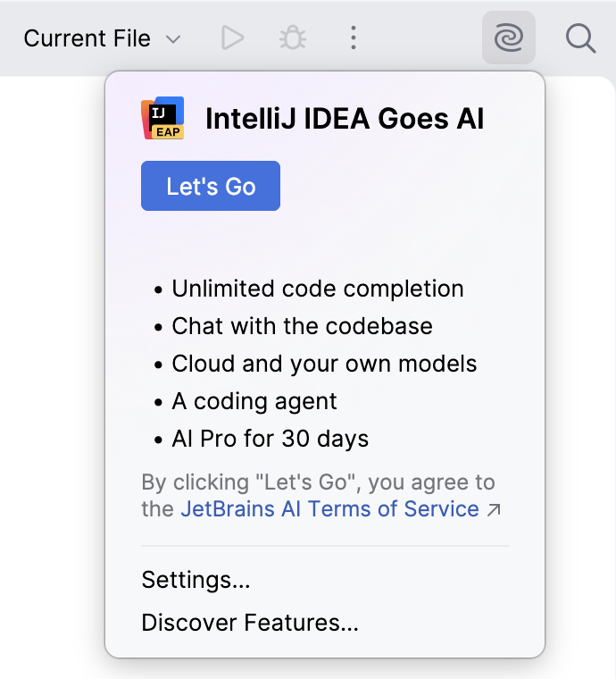The width and height of the screenshot is (616, 679).
Task: Open Settings... menu entry
Action: pos(196,580)
